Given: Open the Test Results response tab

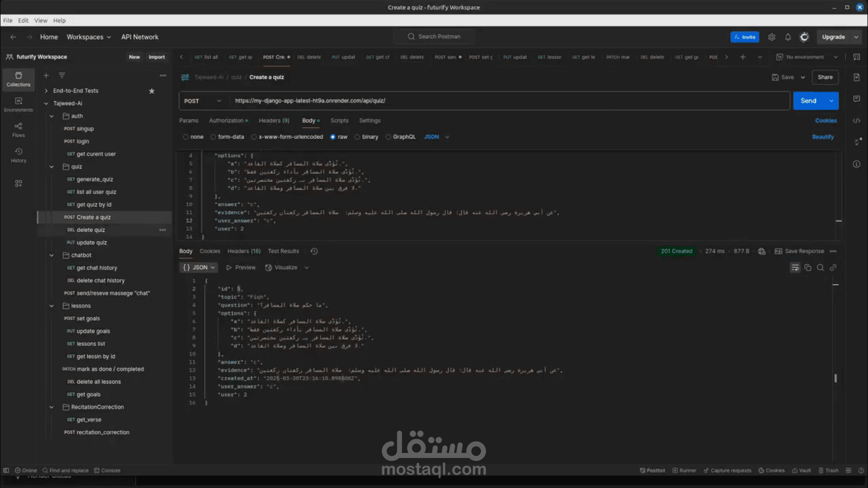Looking at the screenshot, I should tap(283, 251).
